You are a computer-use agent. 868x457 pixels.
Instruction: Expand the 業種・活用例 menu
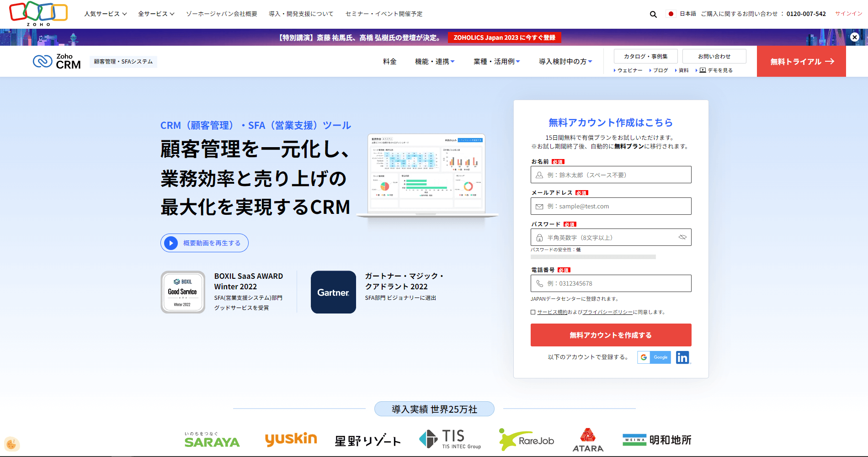497,61
